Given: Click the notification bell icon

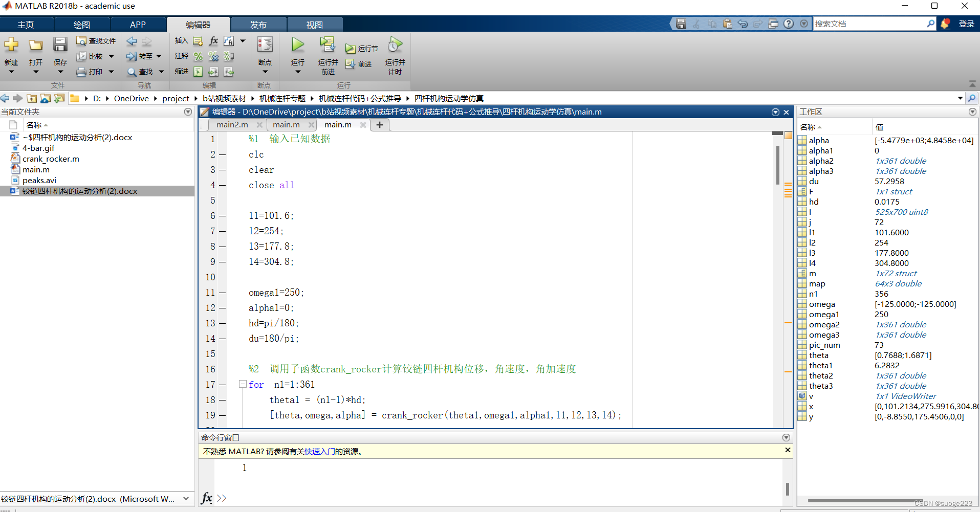Looking at the screenshot, I should 945,24.
